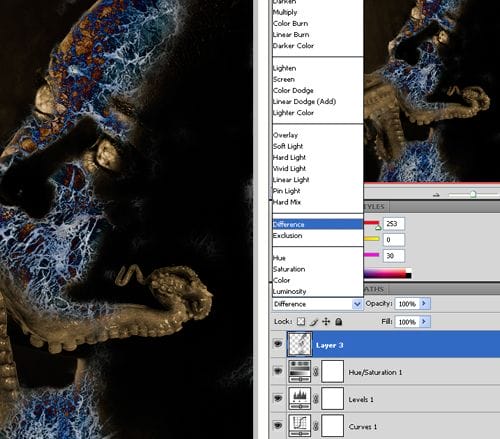Screen dimensions: 500x439
Task: Select Hard Mix blend mode
Action: (287, 202)
